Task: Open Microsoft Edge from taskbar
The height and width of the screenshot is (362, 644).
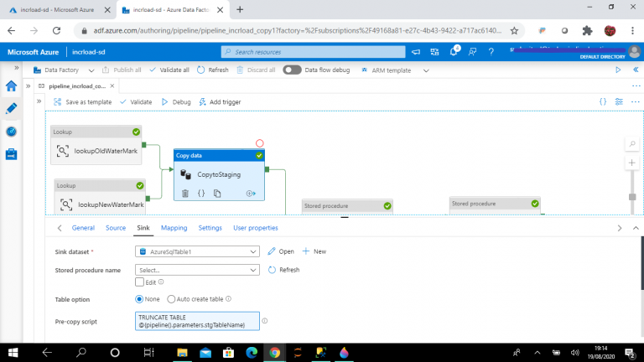Action: [252, 353]
